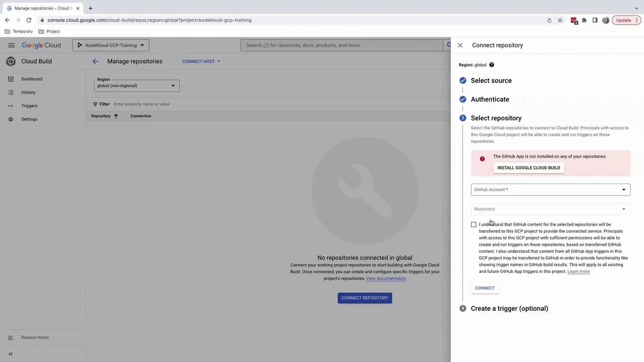Reload the browser page
The height and width of the screenshot is (362, 644).
click(x=29, y=20)
